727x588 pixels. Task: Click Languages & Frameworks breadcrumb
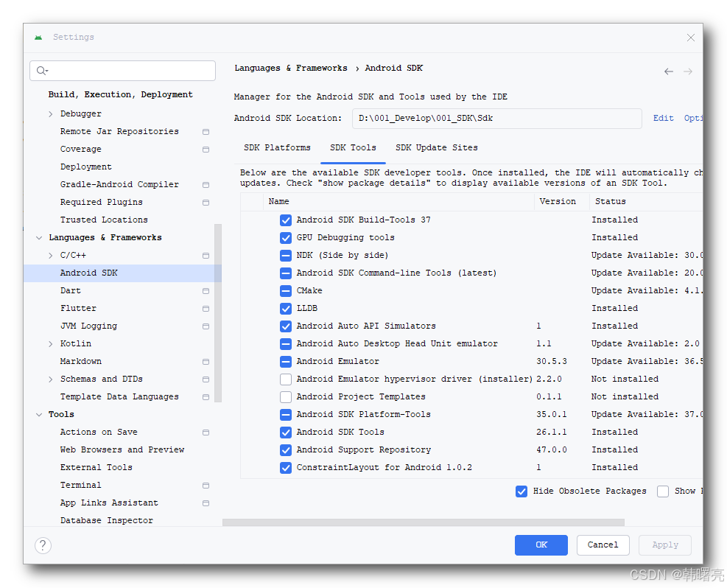pos(291,69)
